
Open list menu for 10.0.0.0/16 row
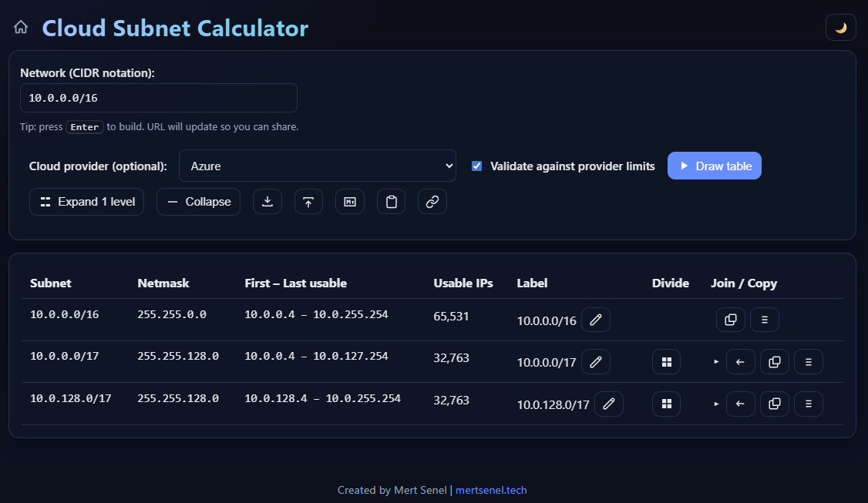[x=764, y=320]
